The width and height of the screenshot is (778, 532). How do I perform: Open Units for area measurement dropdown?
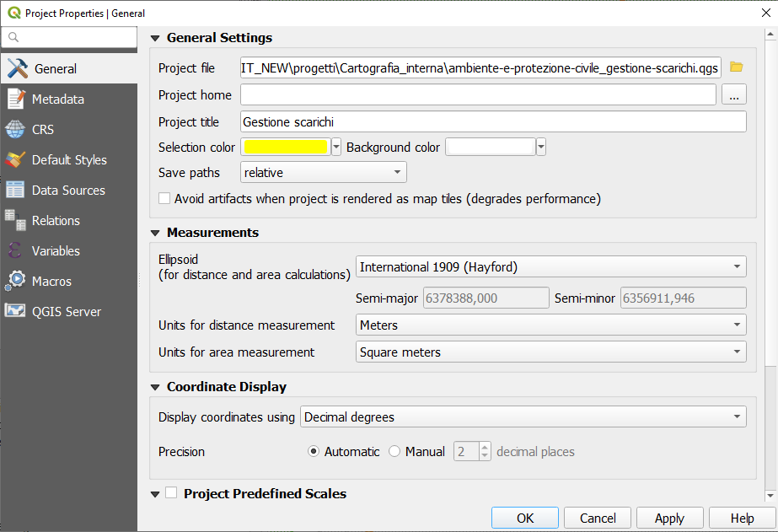[550, 352]
